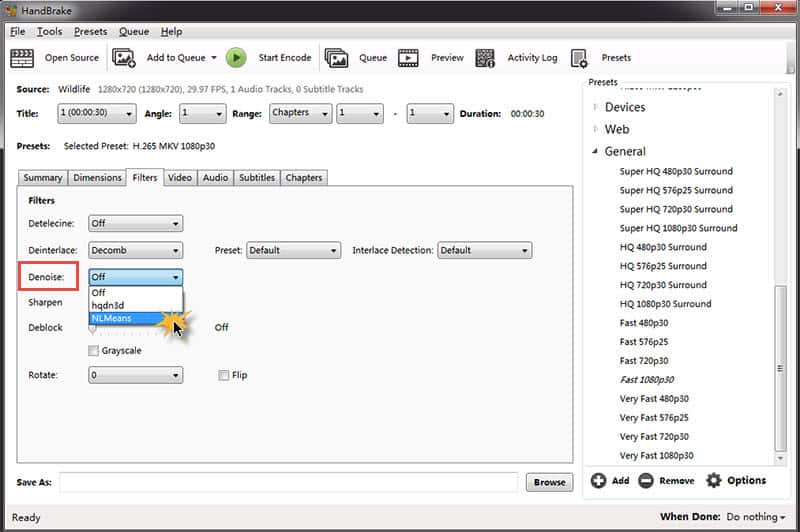Select the Super HQ 1080p30 Surround preset

point(678,228)
